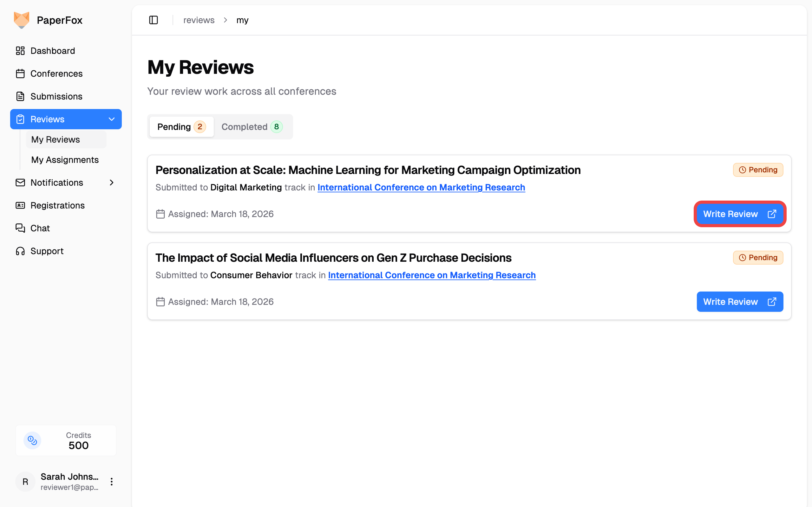Image resolution: width=812 pixels, height=507 pixels.
Task: Open My Assignments in sidebar
Action: click(65, 160)
